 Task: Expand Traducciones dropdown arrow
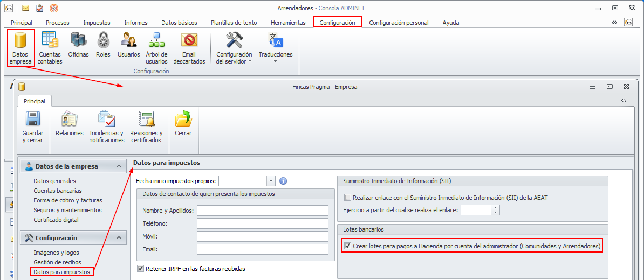pyautogui.click(x=276, y=61)
